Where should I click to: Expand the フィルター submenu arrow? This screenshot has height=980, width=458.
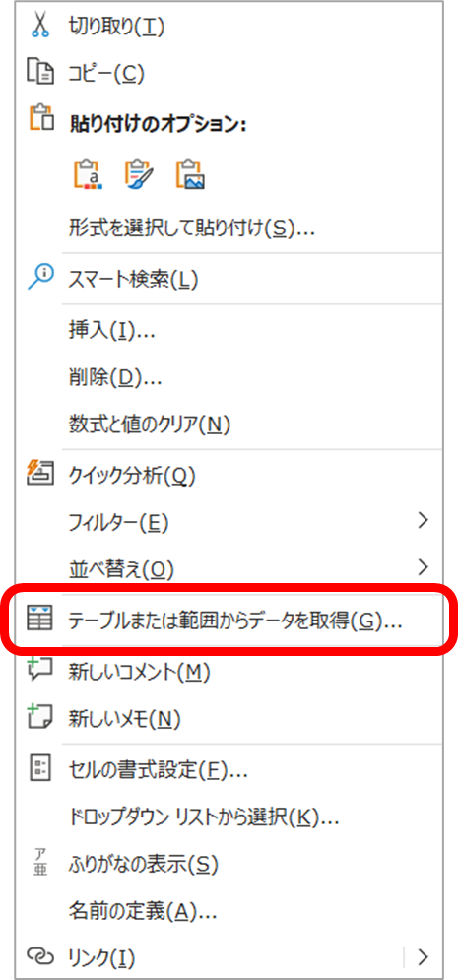coord(423,521)
